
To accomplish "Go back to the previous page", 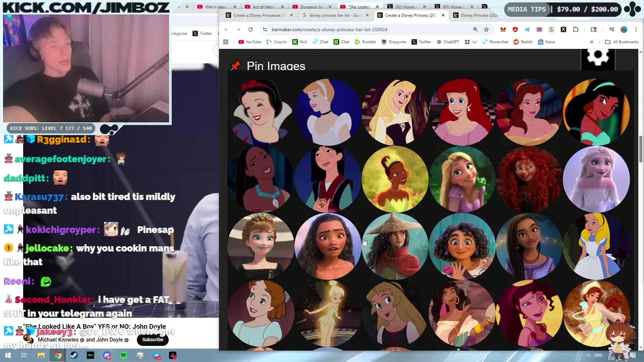I will click(x=226, y=30).
